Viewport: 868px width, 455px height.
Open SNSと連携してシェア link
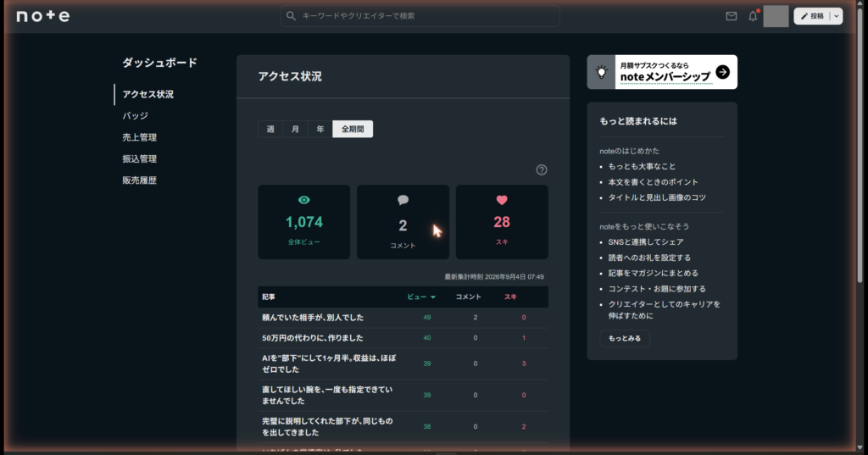[645, 241]
